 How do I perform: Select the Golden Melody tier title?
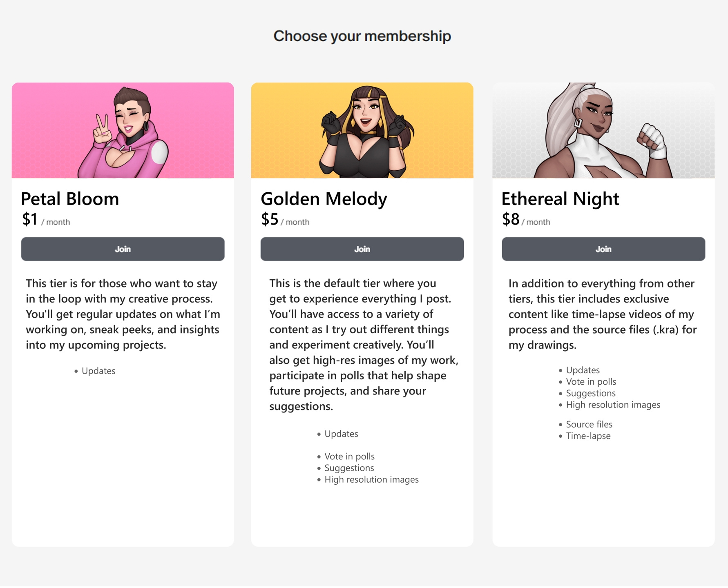(324, 199)
